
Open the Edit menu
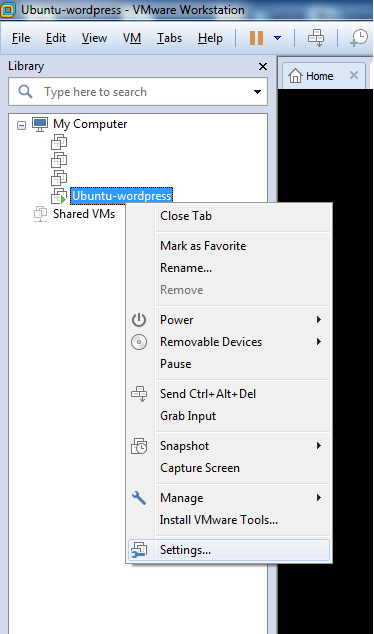click(x=56, y=38)
